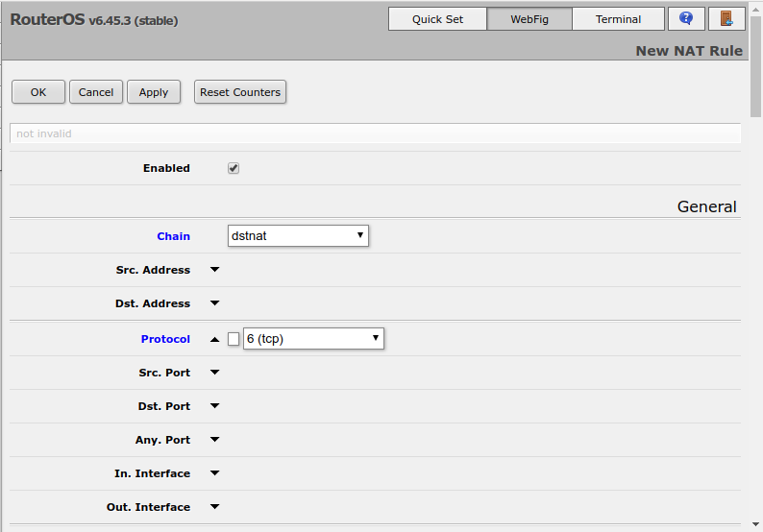Click the General section heading
Image resolution: width=763 pixels, height=532 pixels.
point(706,206)
